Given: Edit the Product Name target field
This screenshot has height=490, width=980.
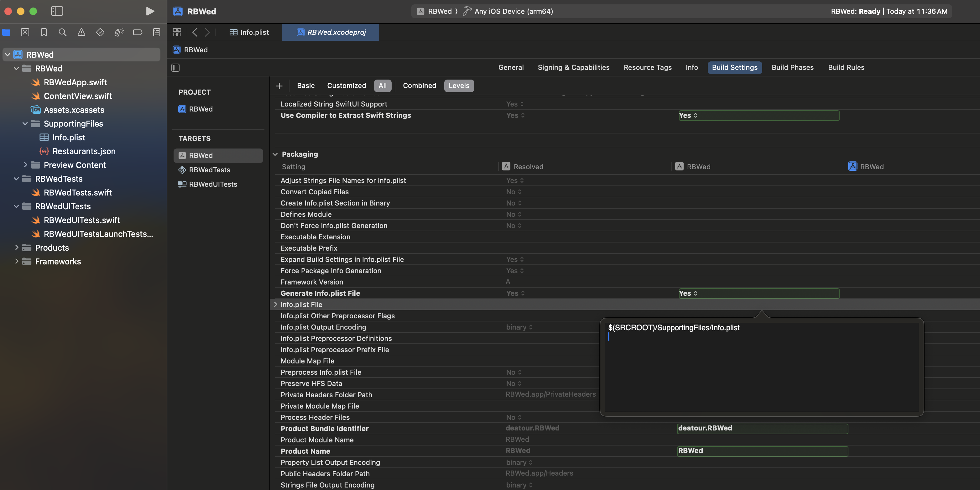Looking at the screenshot, I should 762,451.
